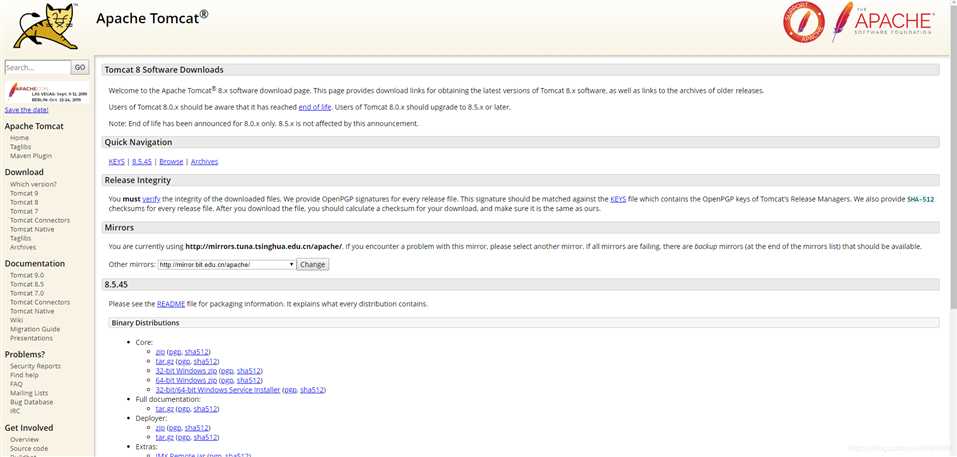Open Maven Plugin sidebar link

pyautogui.click(x=31, y=156)
